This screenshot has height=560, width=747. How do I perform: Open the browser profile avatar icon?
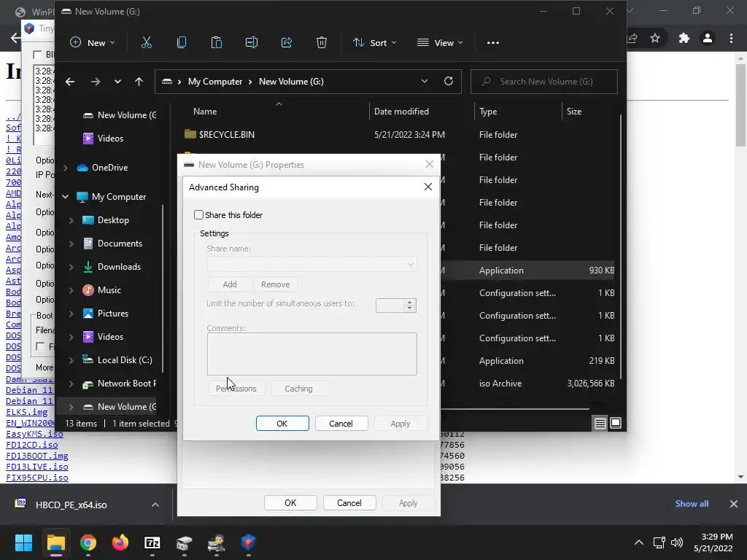tap(708, 38)
